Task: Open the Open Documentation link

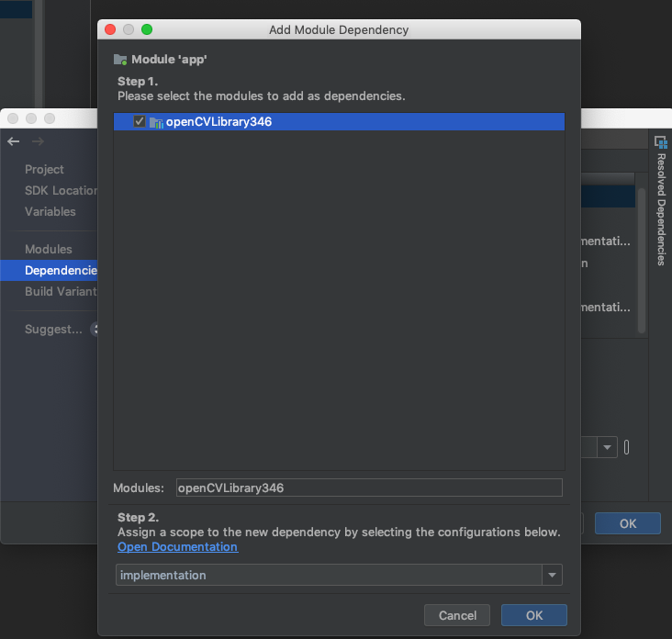Action: coord(178,547)
